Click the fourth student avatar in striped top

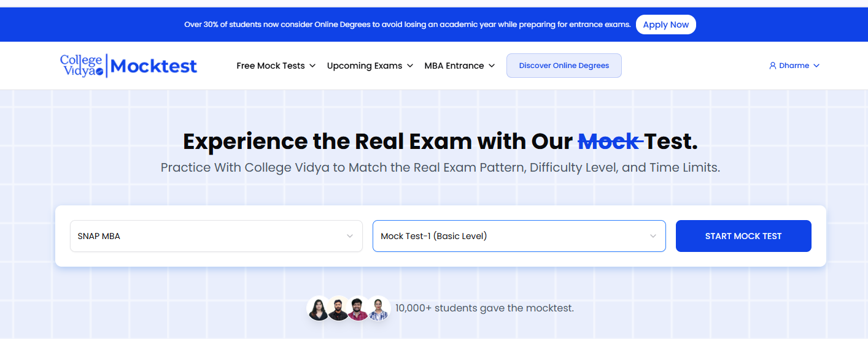pyautogui.click(x=378, y=308)
